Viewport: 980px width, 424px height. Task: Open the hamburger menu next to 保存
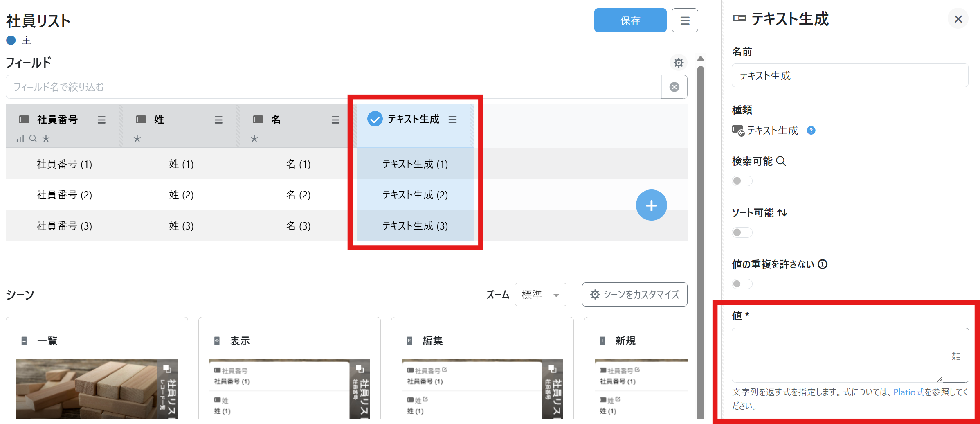point(685,20)
